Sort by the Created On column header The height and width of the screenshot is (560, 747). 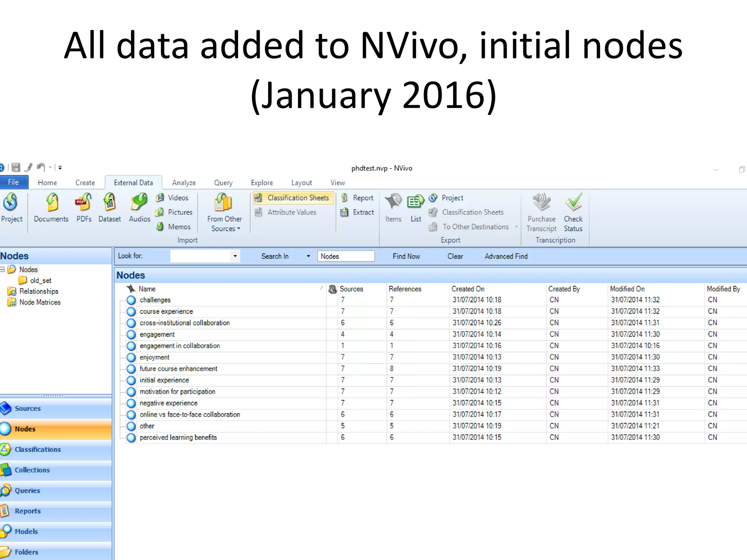click(498, 289)
